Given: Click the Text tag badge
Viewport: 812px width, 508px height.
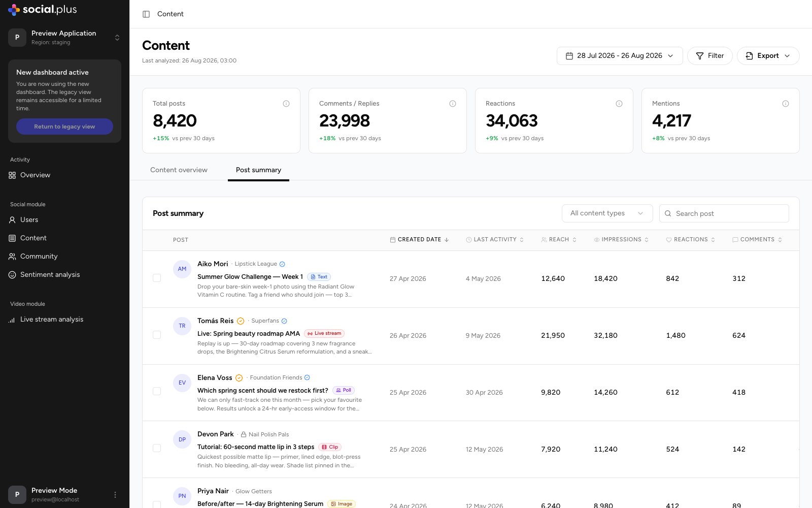Looking at the screenshot, I should click(x=319, y=277).
